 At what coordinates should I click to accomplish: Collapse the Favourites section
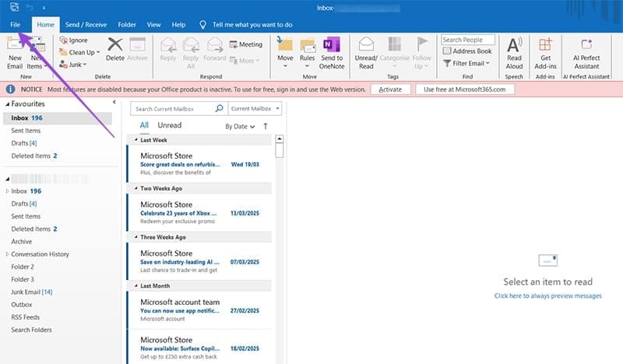tap(8, 103)
